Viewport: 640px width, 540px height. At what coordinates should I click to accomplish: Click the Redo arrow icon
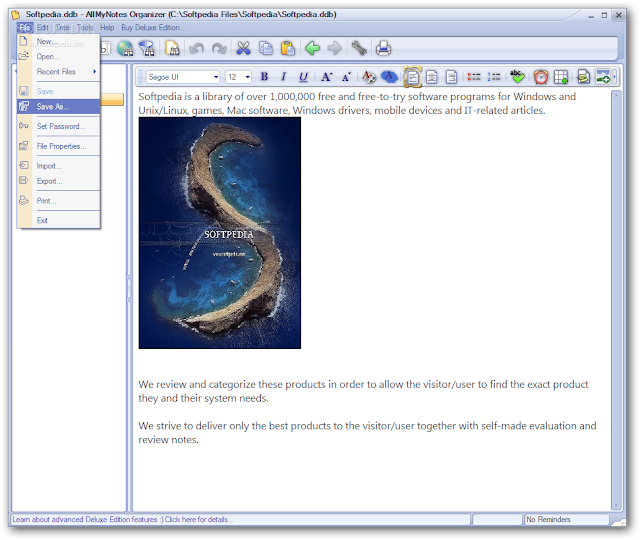(219, 49)
